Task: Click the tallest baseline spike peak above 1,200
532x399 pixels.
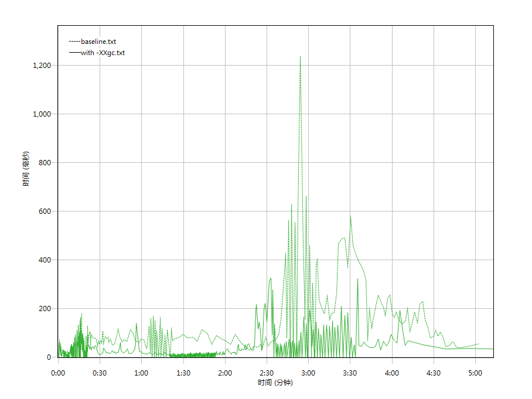Action: click(x=300, y=57)
